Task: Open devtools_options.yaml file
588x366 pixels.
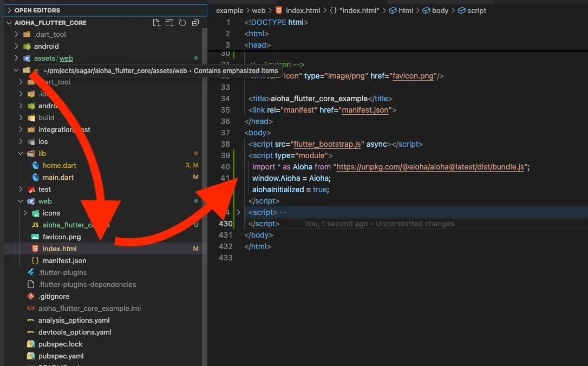Action: [x=75, y=332]
